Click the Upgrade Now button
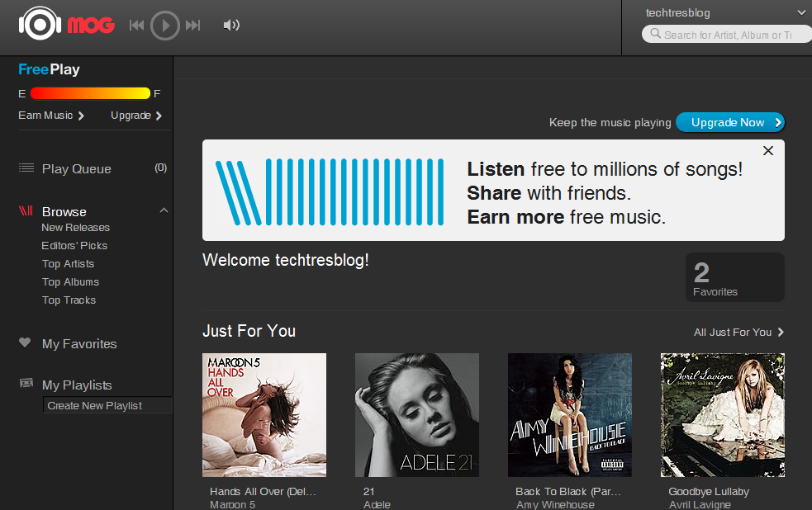Image resolution: width=812 pixels, height=510 pixels. point(730,123)
